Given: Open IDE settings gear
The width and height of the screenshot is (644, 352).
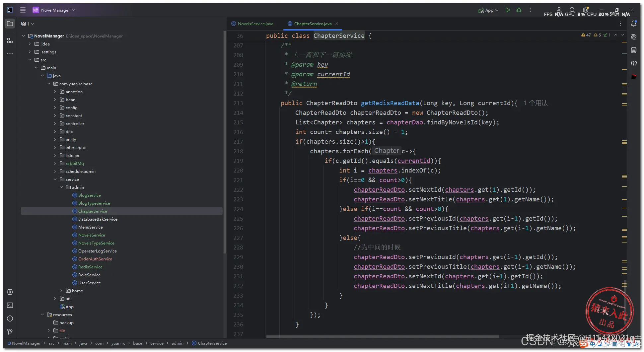Looking at the screenshot, I should point(586,10).
